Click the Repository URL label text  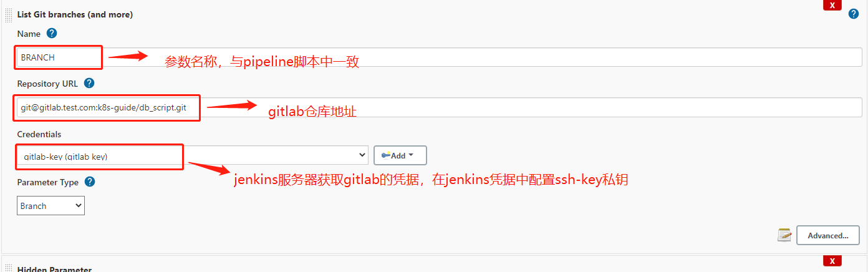click(x=47, y=84)
